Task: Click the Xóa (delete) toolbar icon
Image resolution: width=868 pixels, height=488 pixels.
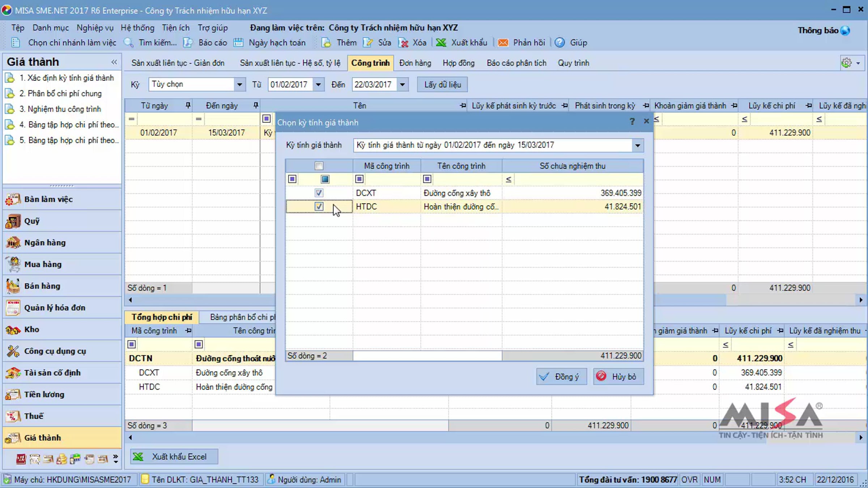Action: [x=403, y=43]
